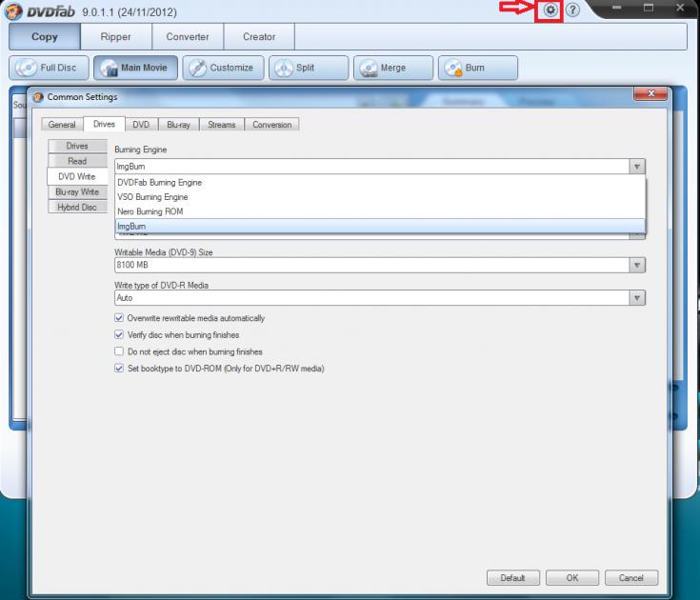Image resolution: width=700 pixels, height=600 pixels.
Task: Select the Burn mode button
Action: click(478, 68)
